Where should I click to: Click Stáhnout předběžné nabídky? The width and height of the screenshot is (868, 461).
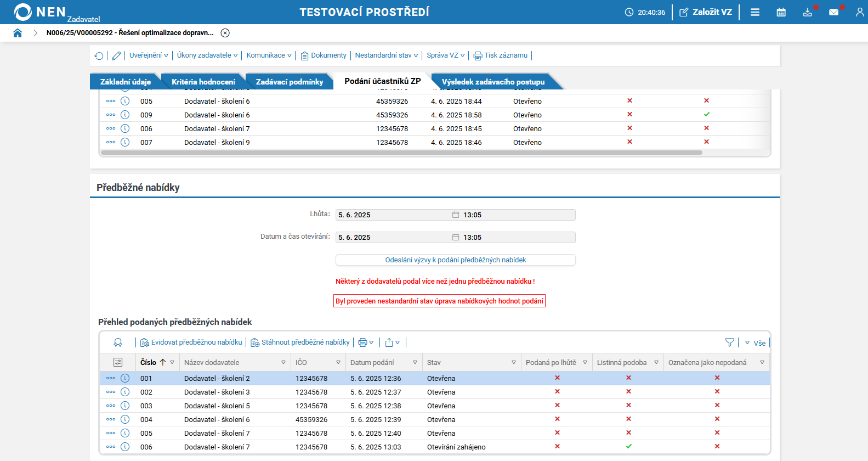300,342
